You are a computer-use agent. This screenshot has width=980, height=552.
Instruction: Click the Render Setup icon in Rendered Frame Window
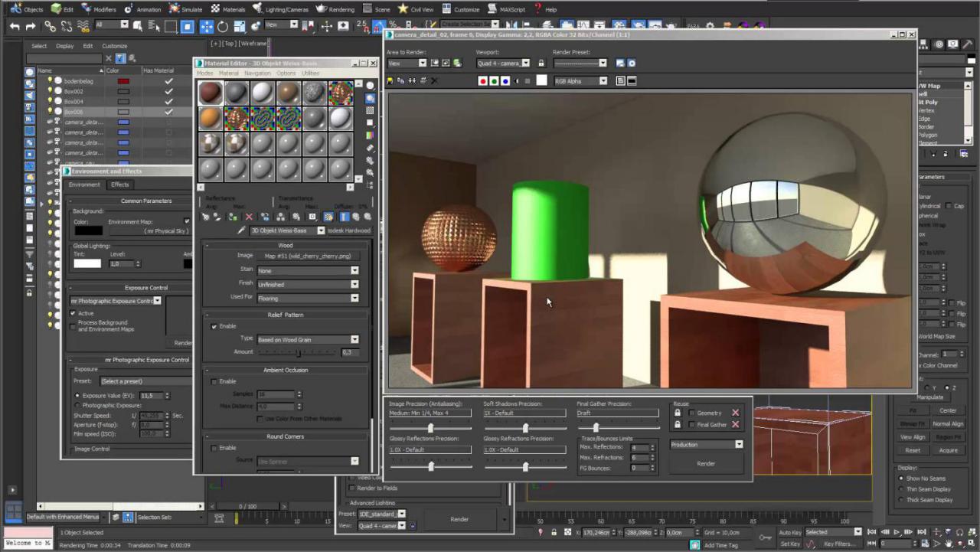[620, 63]
